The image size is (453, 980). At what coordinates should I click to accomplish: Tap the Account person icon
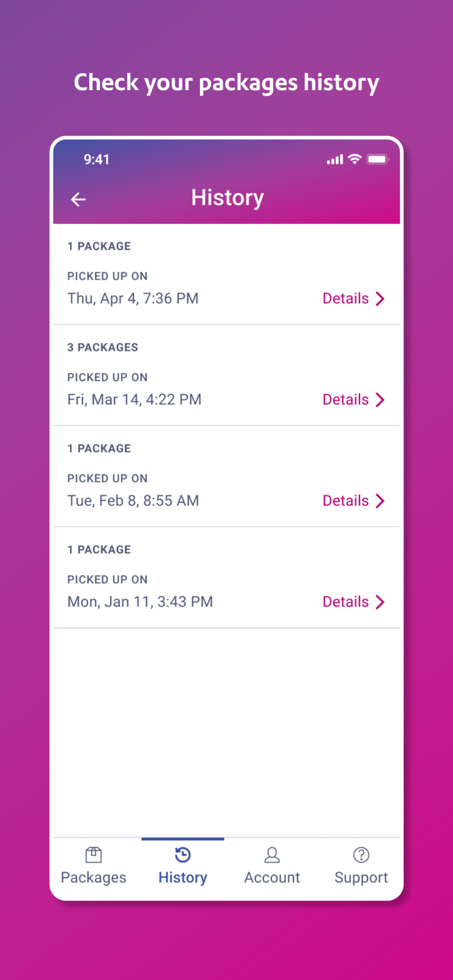click(272, 854)
